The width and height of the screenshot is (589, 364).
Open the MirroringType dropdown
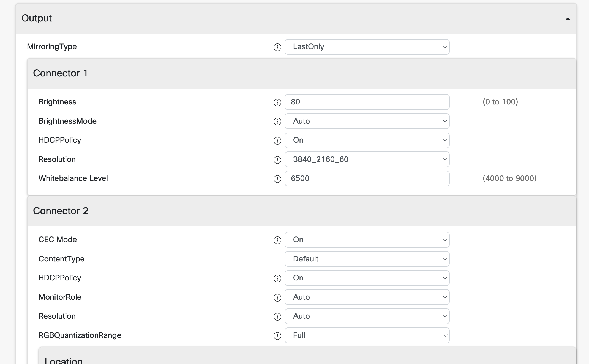click(x=367, y=47)
